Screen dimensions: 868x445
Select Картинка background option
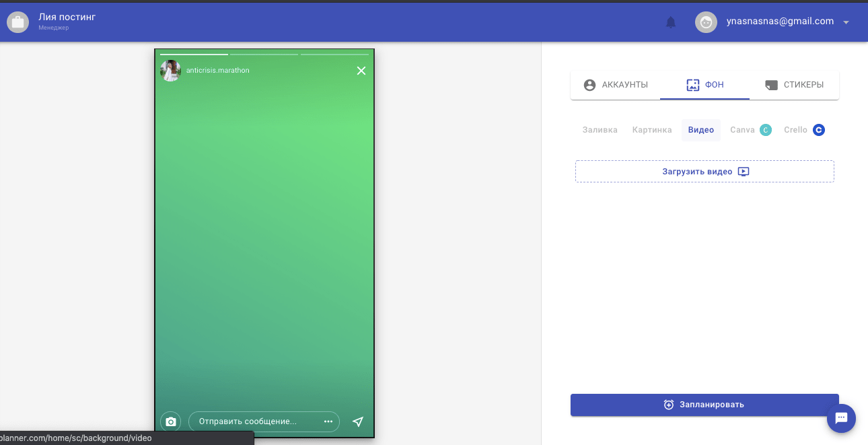tap(652, 130)
